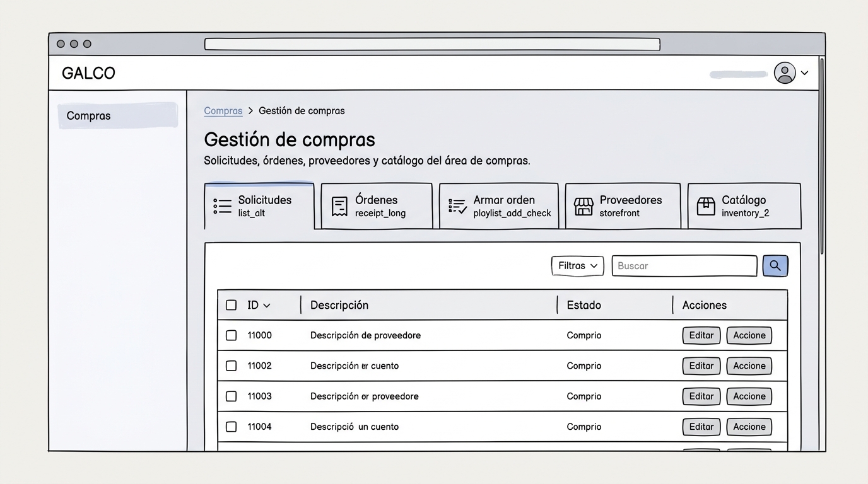868x484 pixels.
Task: Select row 11003 checkbox
Action: tap(232, 396)
